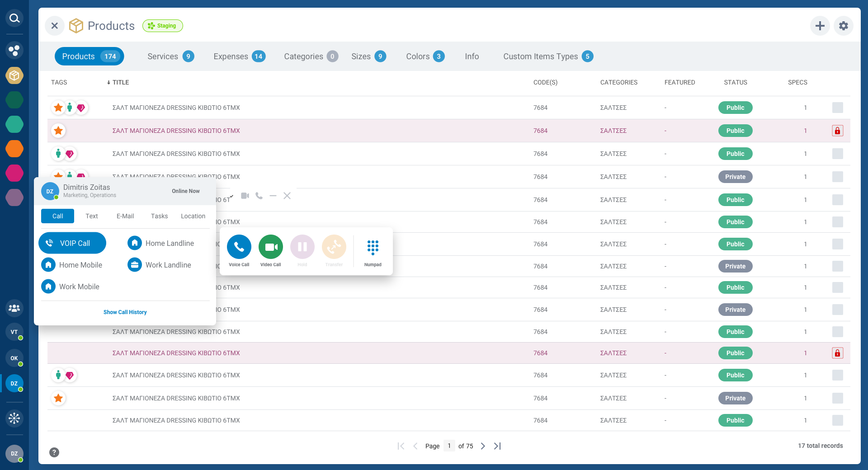
Task: Open the settings gear for Products
Action: (x=843, y=26)
